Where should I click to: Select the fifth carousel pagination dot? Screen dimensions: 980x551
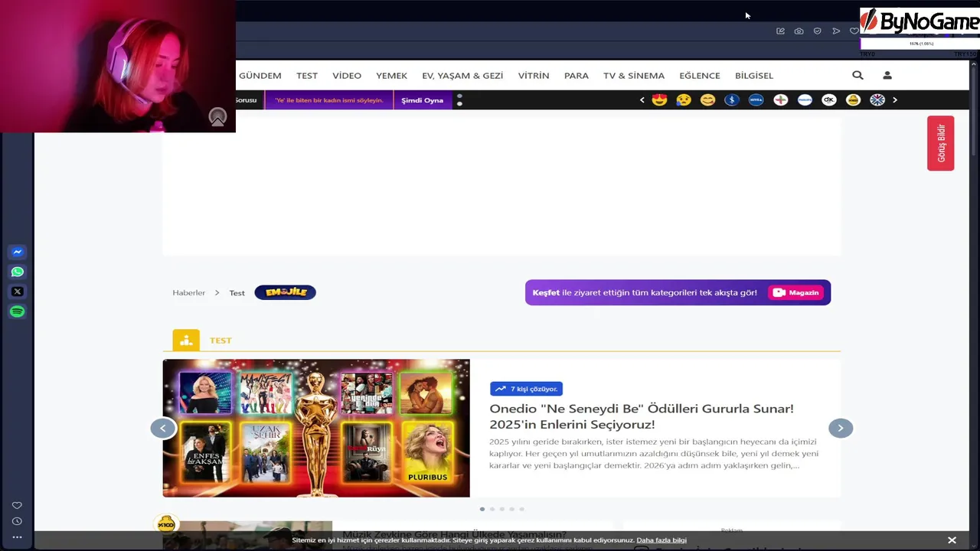tap(522, 509)
